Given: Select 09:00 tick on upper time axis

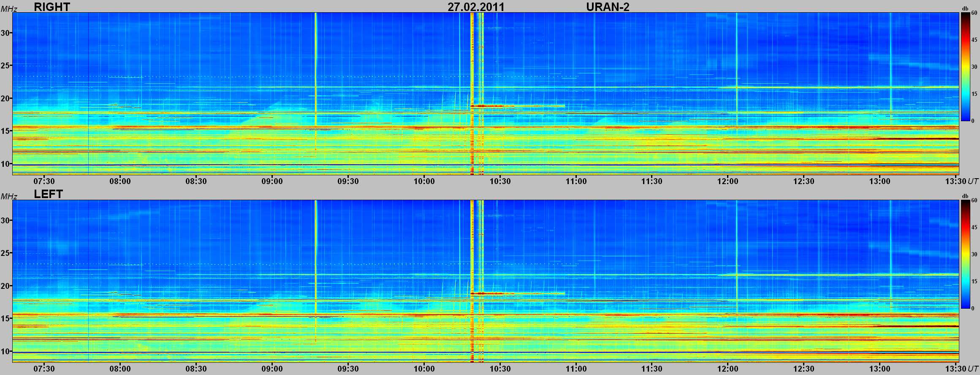Looking at the screenshot, I should coord(272,181).
